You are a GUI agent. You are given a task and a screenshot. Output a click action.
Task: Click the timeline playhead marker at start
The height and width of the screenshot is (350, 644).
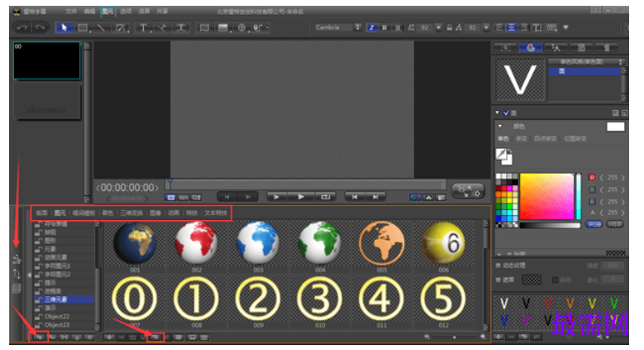coord(169,181)
